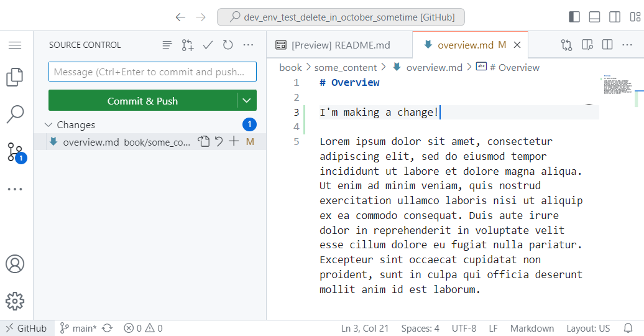Collapse the Changes section

(49, 125)
